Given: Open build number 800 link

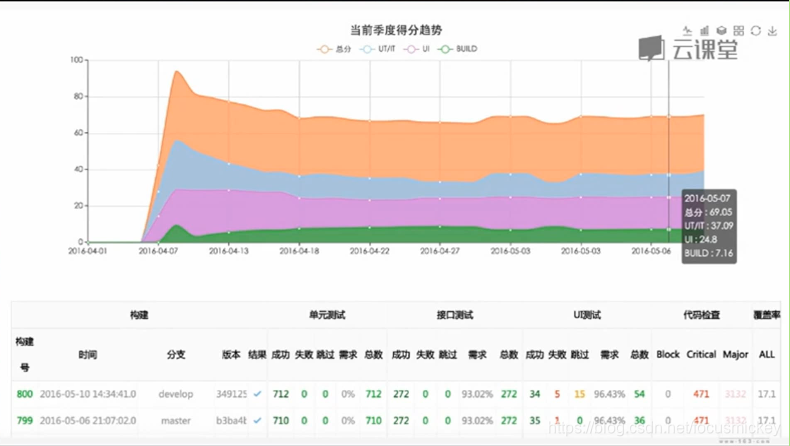Looking at the screenshot, I should tap(25, 394).
